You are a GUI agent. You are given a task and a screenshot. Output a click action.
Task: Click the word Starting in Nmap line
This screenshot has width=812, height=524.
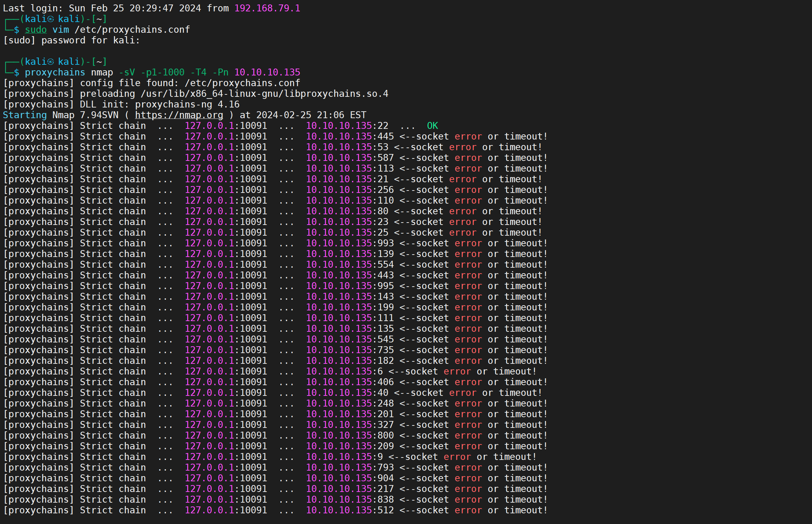(x=24, y=115)
